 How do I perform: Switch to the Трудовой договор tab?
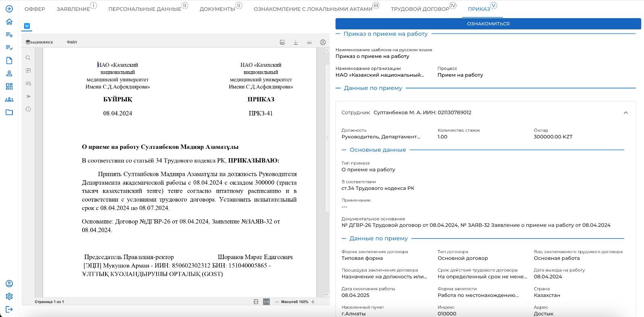tap(420, 9)
